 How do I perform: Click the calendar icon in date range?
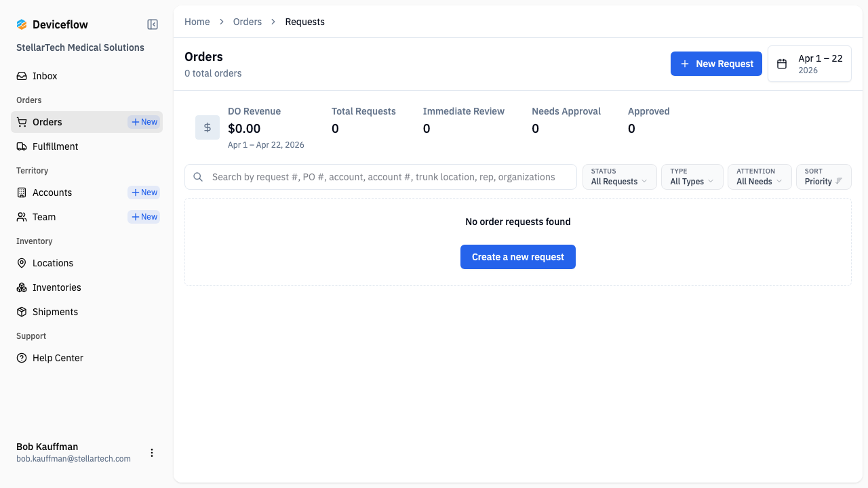click(x=782, y=64)
